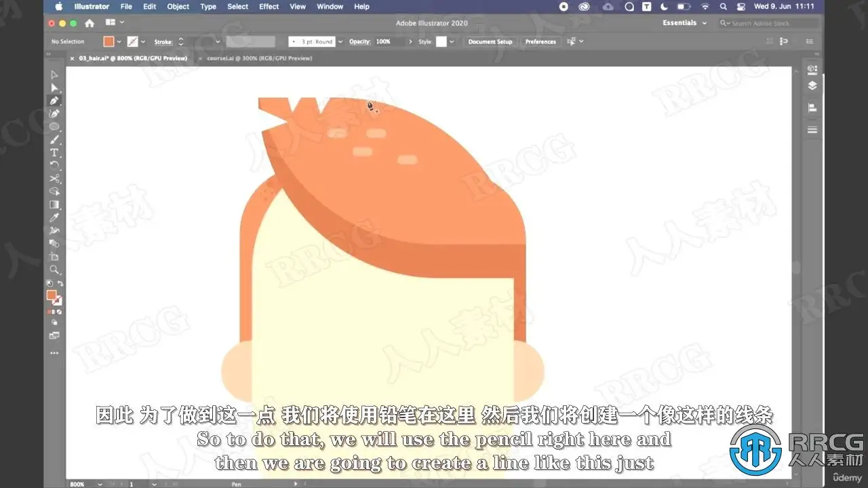Image resolution: width=868 pixels, height=488 pixels.
Task: Change the screen mode
Action: (x=54, y=335)
